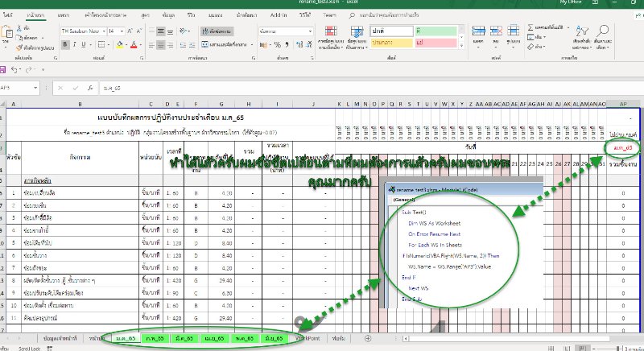Toggle Bold formatting in the ribbon
Image resolution: width=644 pixels, height=351 pixels.
65,43
